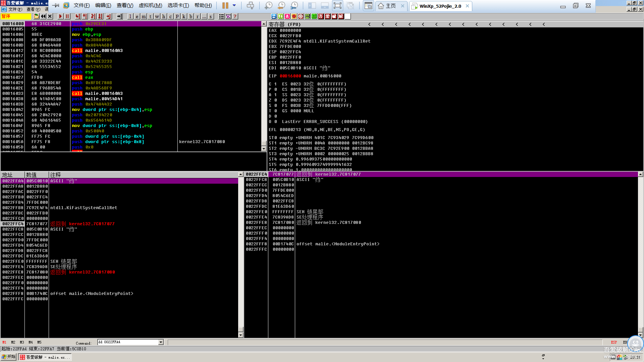Close the debugged program via X toolbar icon

click(50, 16)
